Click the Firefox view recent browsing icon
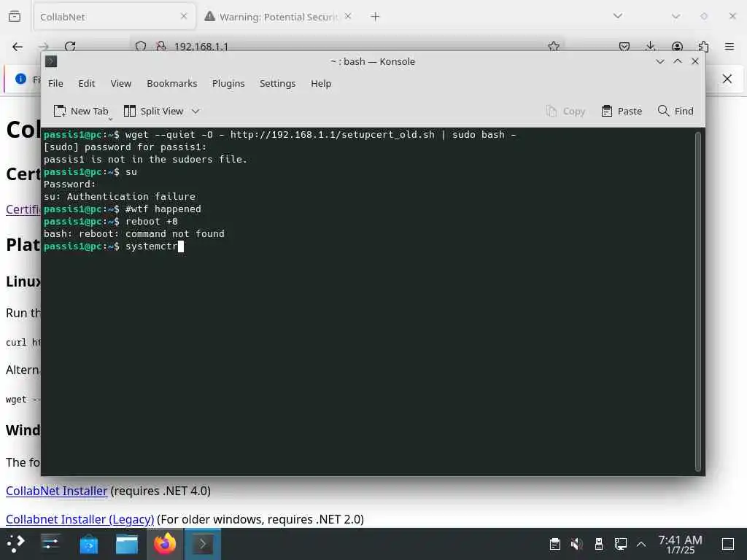The image size is (747, 560). click(x=15, y=17)
